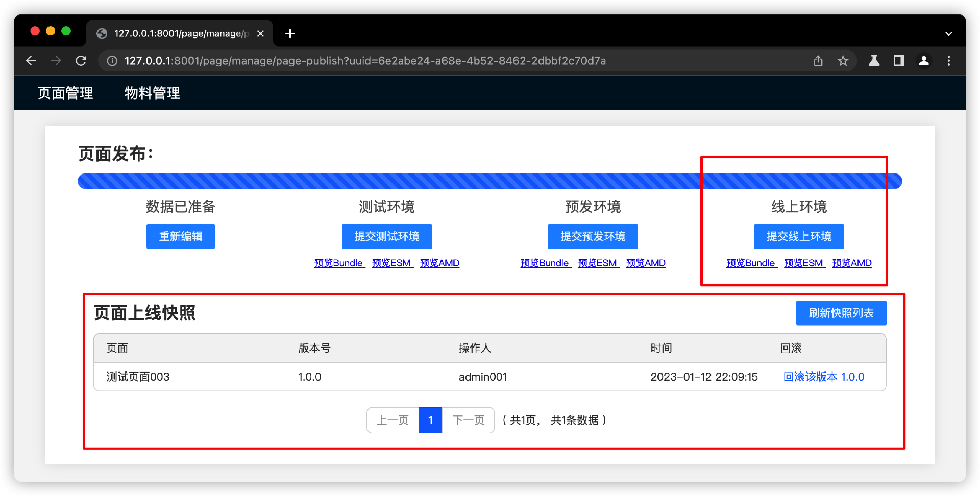Screen dimensions: 980x496
Task: Reload the page with refresh icon
Action: point(81,61)
